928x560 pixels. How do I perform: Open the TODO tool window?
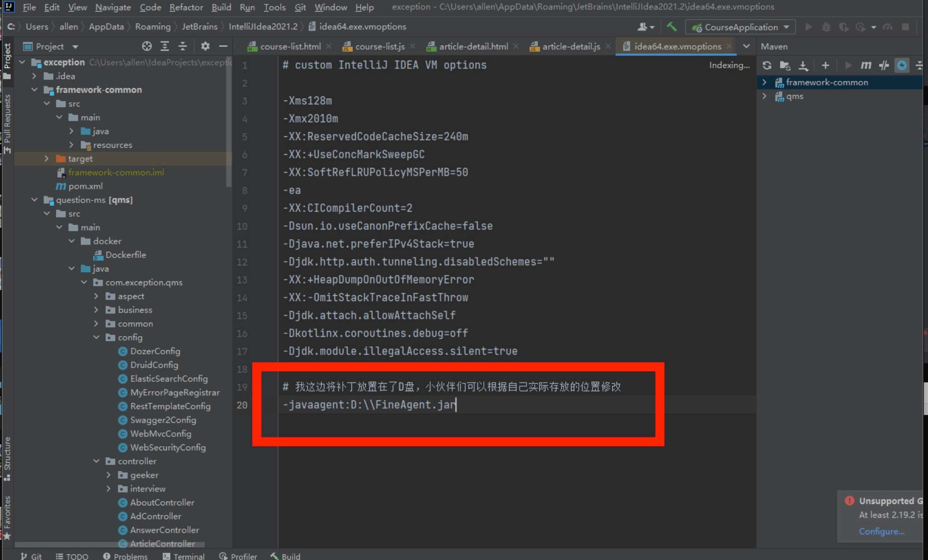point(72,556)
